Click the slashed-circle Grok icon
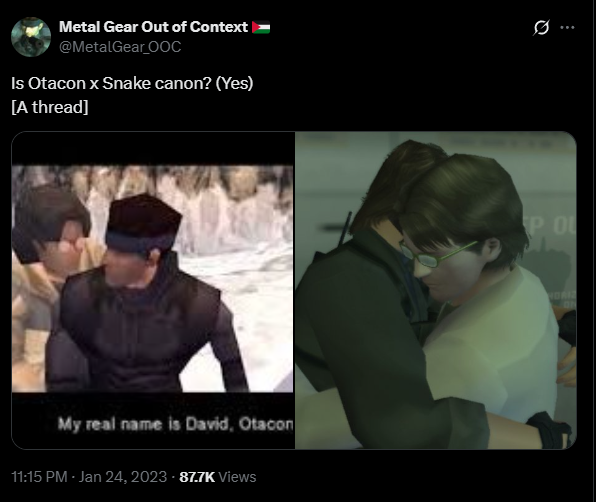Screen dimensions: 596x502 tap(541, 27)
